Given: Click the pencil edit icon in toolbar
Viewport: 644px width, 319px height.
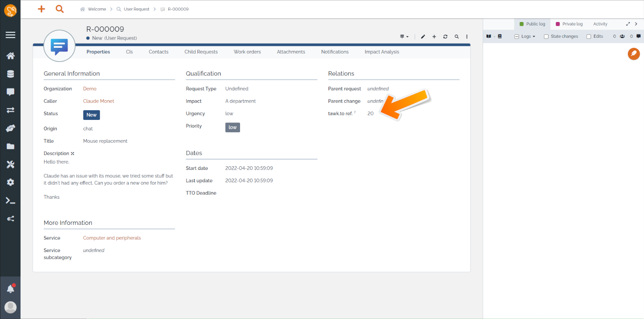Looking at the screenshot, I should 423,37.
